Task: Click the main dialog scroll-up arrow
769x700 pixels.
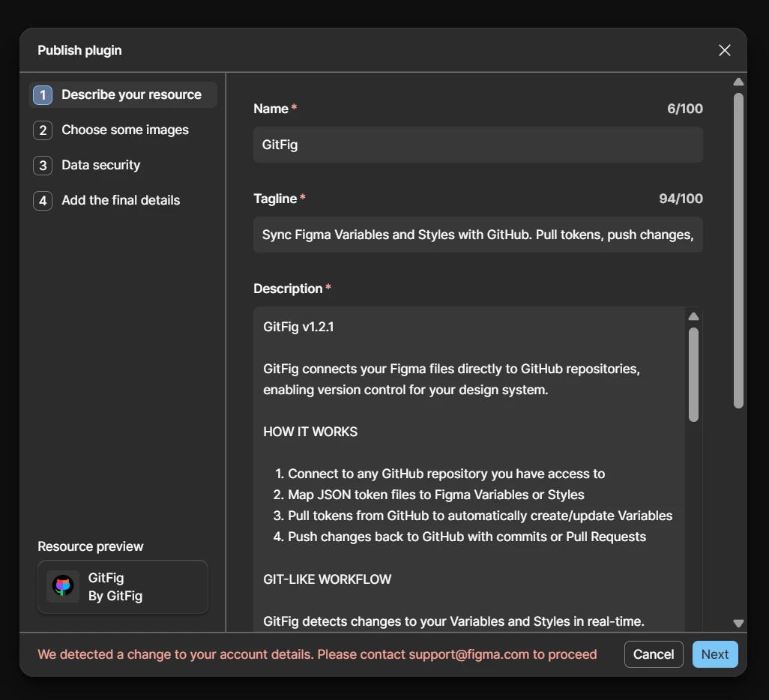Action: [x=738, y=82]
